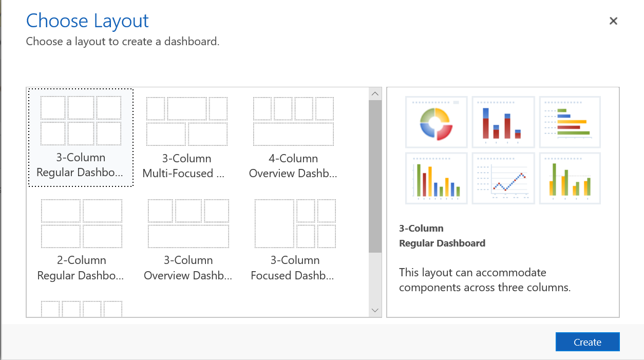
Task: Click the multi-colored column chart preview icon
Action: click(436, 178)
